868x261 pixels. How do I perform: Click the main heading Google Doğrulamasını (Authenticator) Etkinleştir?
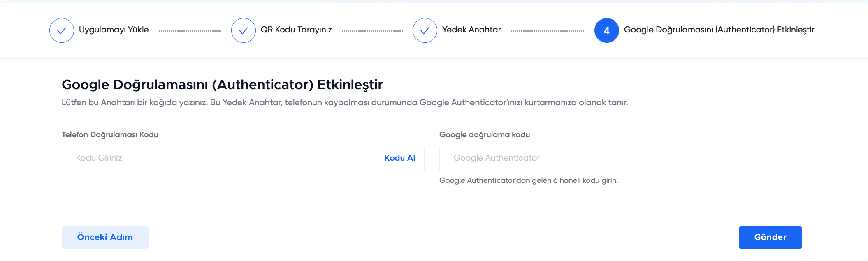click(222, 85)
